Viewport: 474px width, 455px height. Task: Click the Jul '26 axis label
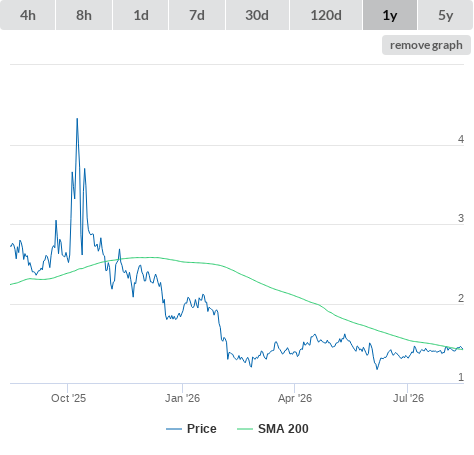coord(408,398)
